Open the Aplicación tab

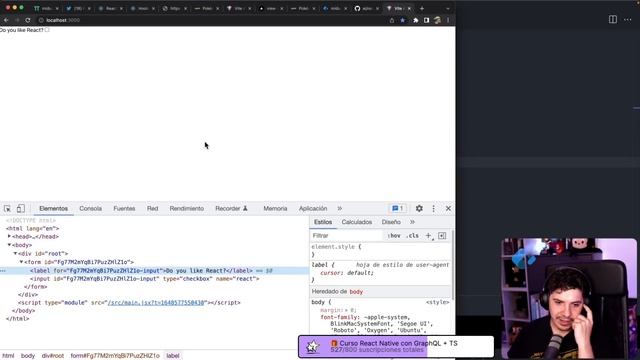(313, 209)
